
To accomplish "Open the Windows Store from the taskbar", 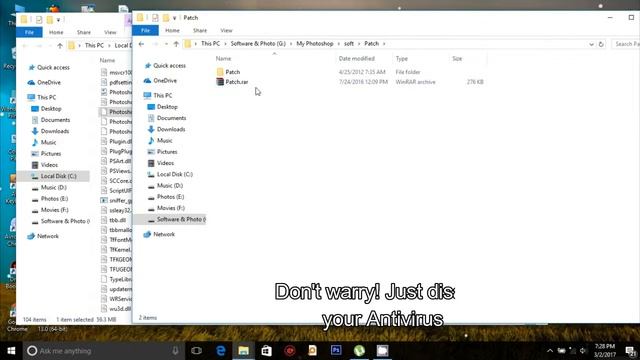I will [x=267, y=351].
